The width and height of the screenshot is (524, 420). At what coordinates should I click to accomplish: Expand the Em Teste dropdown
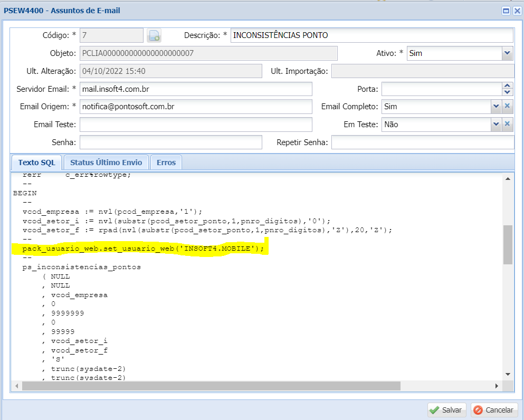click(496, 125)
